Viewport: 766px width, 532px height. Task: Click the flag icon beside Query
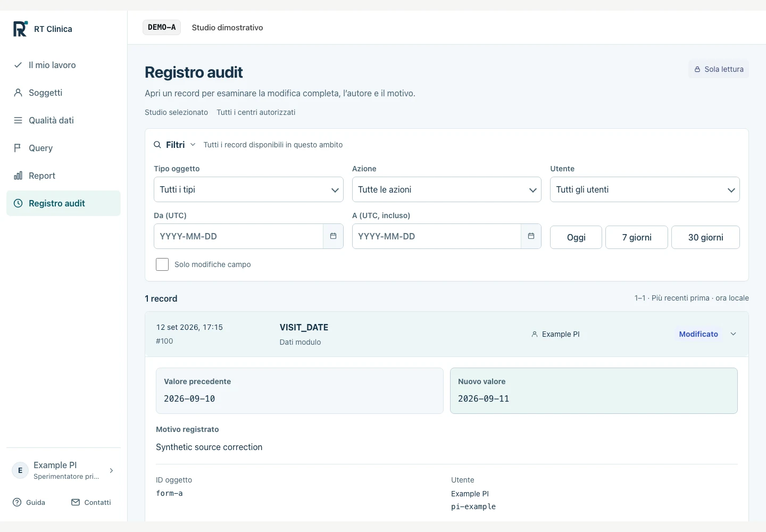tap(18, 148)
